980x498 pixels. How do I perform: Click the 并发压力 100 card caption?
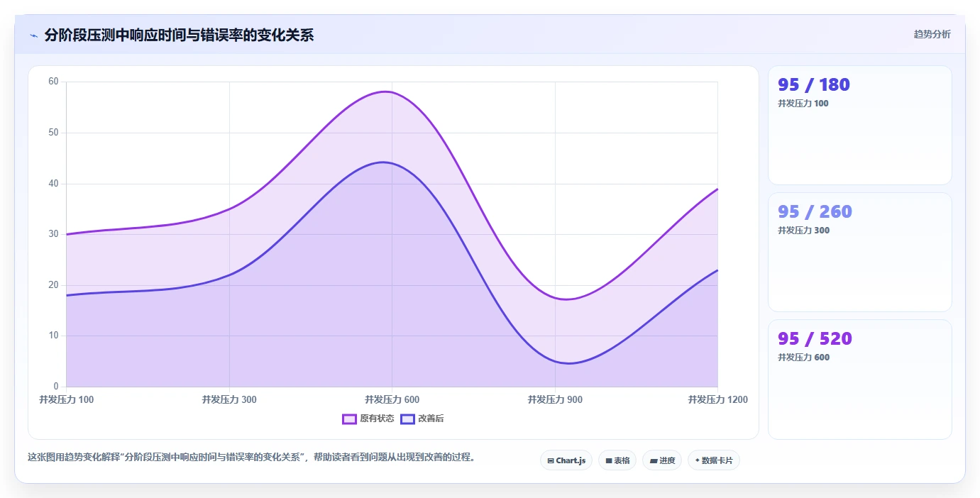(x=803, y=104)
